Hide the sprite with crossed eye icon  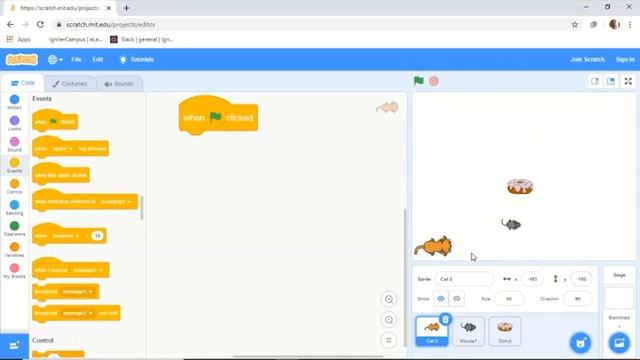(457, 299)
